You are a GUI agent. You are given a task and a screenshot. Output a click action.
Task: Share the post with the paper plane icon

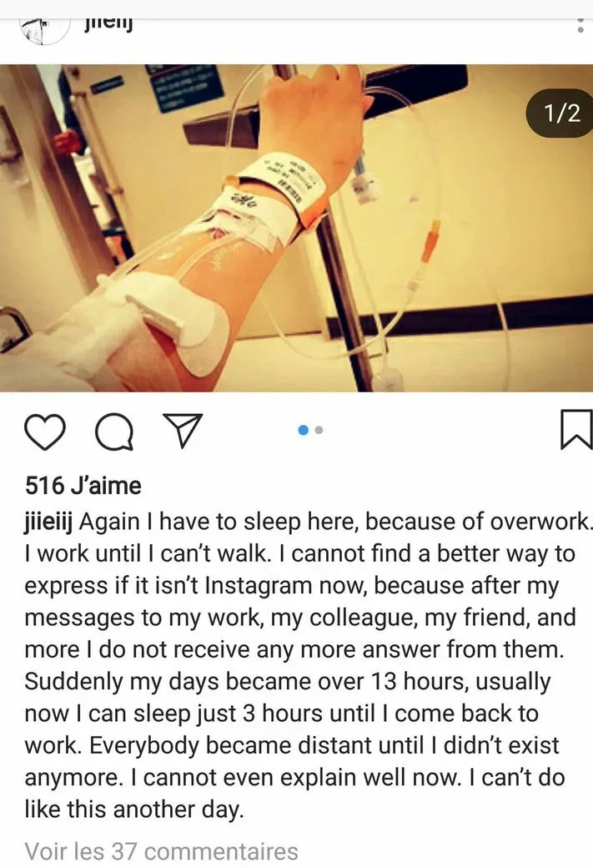pyautogui.click(x=183, y=431)
